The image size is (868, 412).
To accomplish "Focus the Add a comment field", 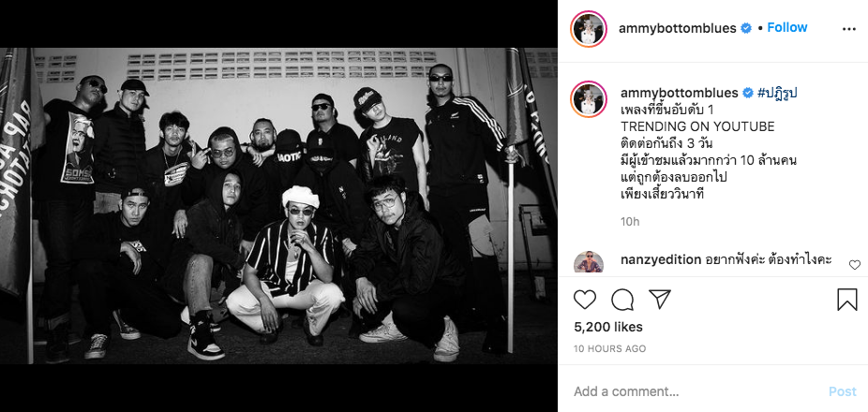I will (x=695, y=391).
